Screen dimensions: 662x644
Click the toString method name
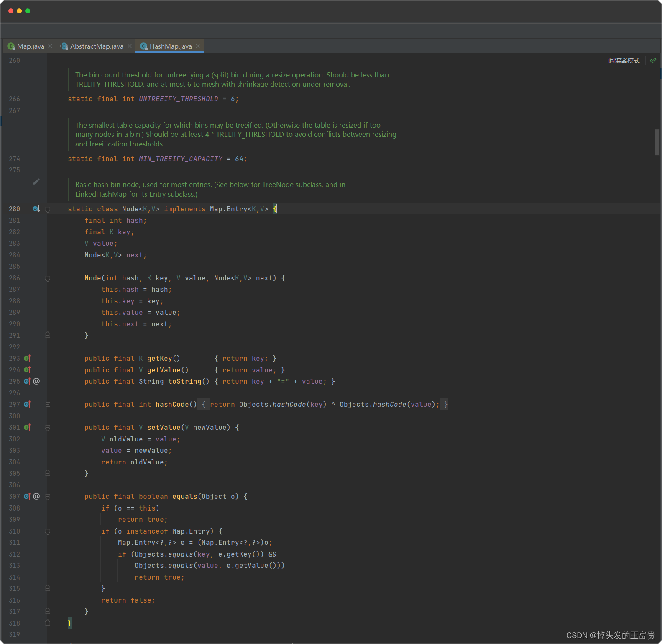click(185, 382)
